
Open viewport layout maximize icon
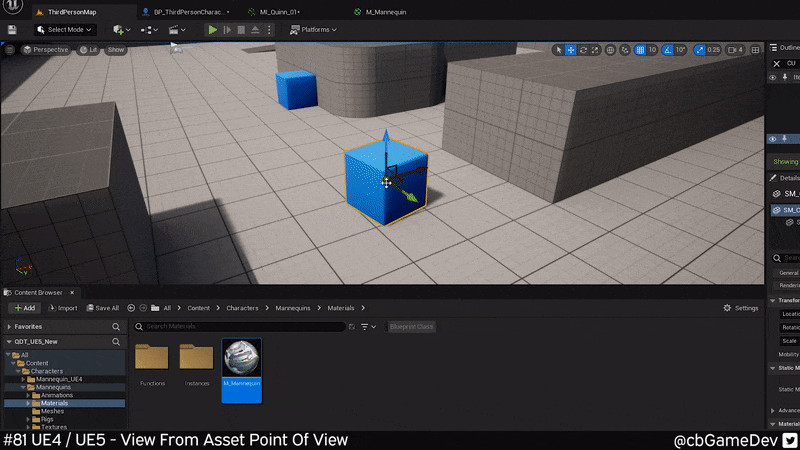point(755,49)
